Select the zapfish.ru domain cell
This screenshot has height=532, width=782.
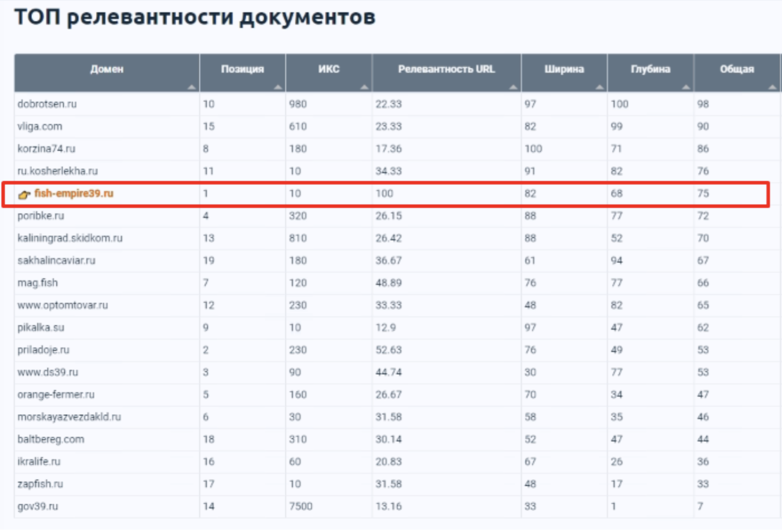click(x=107, y=484)
